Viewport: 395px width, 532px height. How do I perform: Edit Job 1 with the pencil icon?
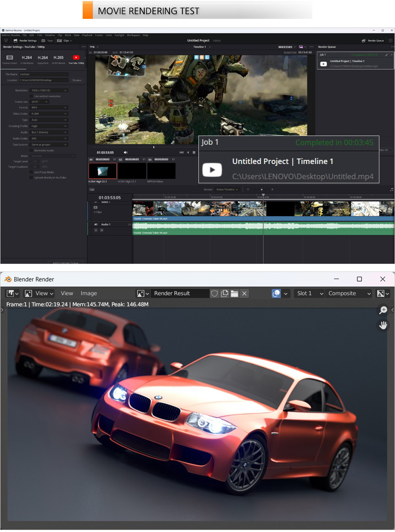click(386, 55)
